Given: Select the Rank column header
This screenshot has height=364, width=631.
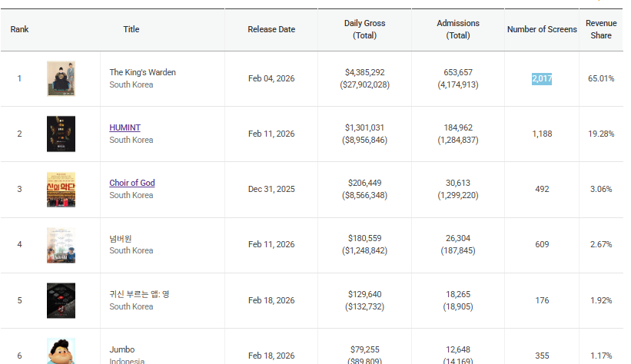Looking at the screenshot, I should 19,29.
